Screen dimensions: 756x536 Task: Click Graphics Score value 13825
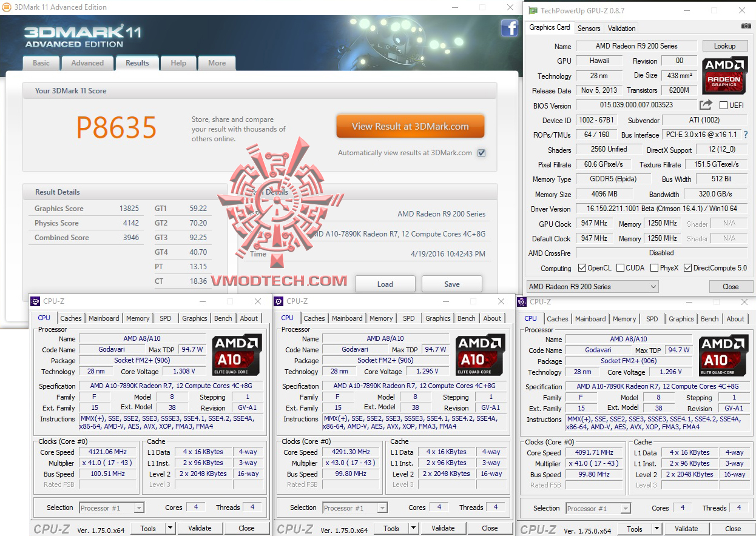[x=129, y=209]
